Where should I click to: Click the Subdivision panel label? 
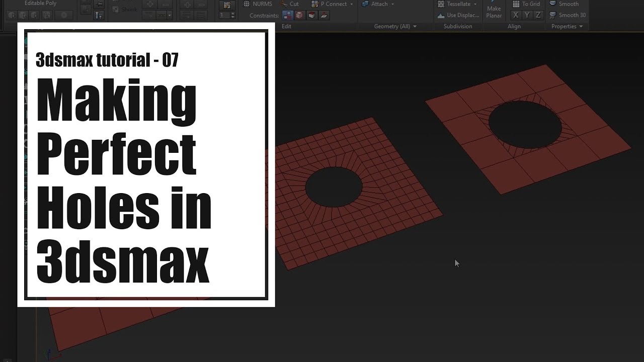[x=458, y=26]
